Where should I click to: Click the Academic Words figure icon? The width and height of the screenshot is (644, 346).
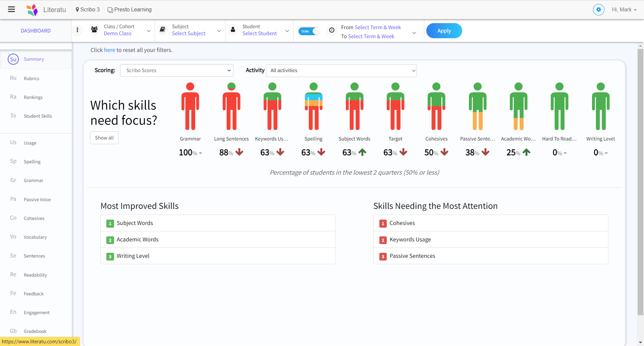(x=518, y=106)
